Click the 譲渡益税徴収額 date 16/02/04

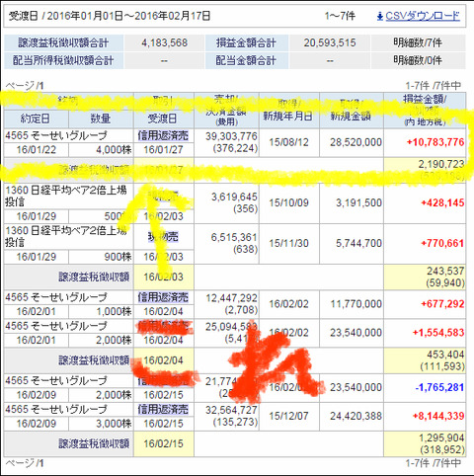click(x=163, y=360)
